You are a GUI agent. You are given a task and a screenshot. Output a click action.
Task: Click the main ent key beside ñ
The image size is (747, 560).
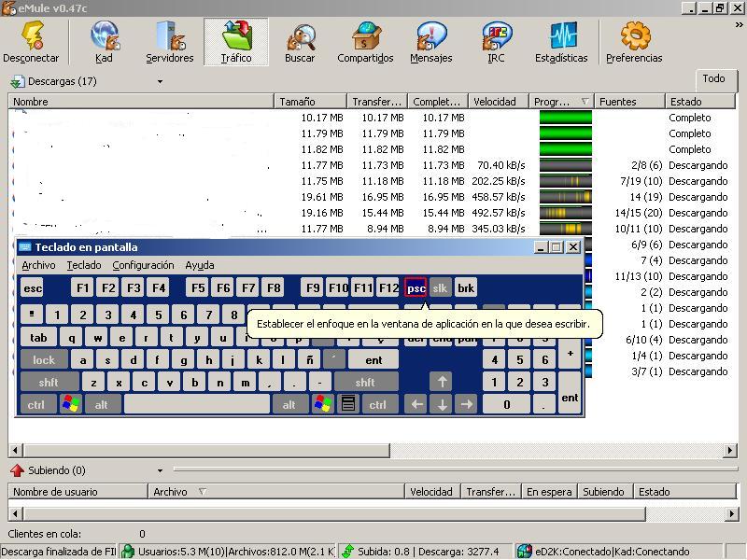373,360
